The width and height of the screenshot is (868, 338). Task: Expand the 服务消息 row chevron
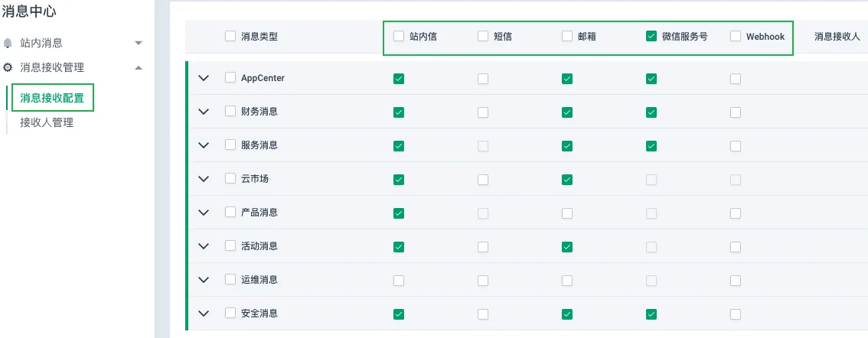(204, 145)
